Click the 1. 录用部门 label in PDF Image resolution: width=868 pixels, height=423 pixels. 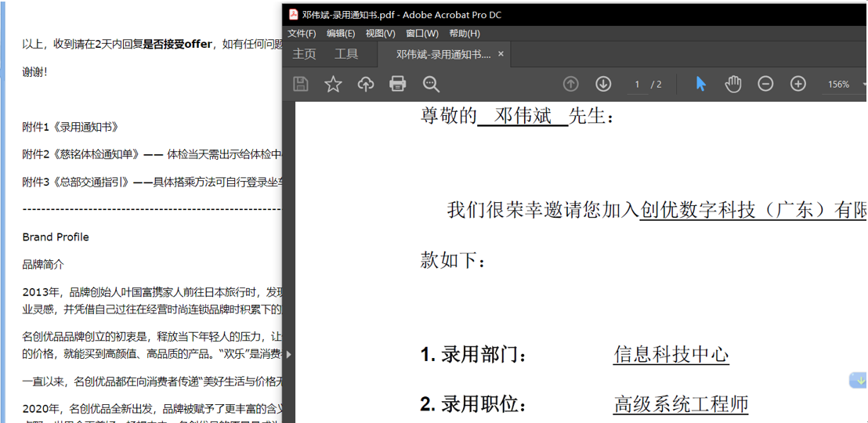coord(472,356)
